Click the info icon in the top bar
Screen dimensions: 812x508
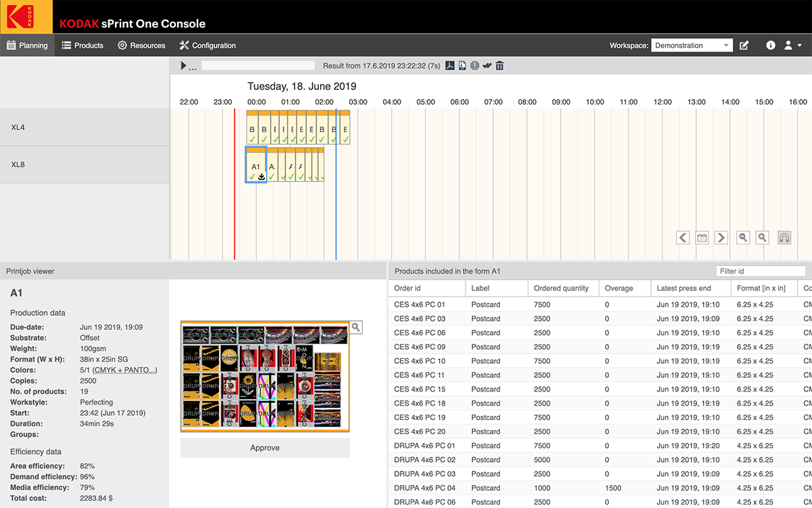click(770, 45)
